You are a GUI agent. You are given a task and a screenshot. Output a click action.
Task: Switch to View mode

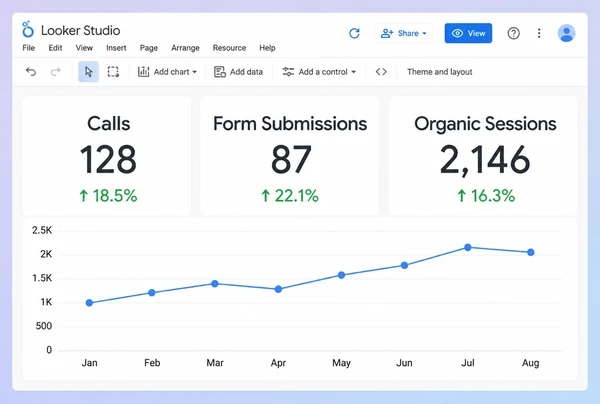[x=468, y=33]
